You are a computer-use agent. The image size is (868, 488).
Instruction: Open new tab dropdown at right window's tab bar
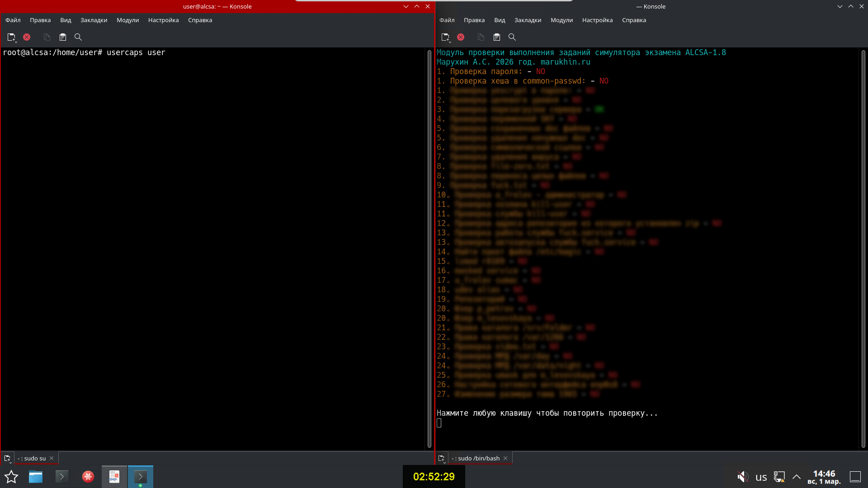pyautogui.click(x=442, y=458)
